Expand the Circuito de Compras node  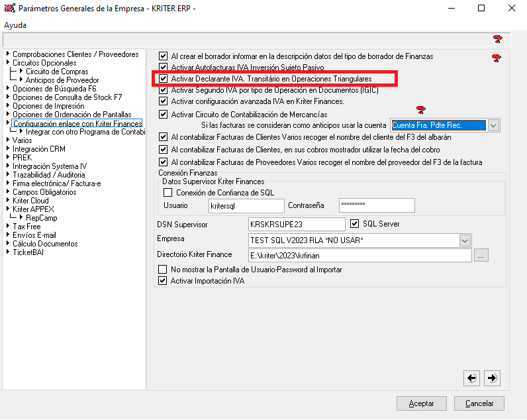tap(21, 71)
